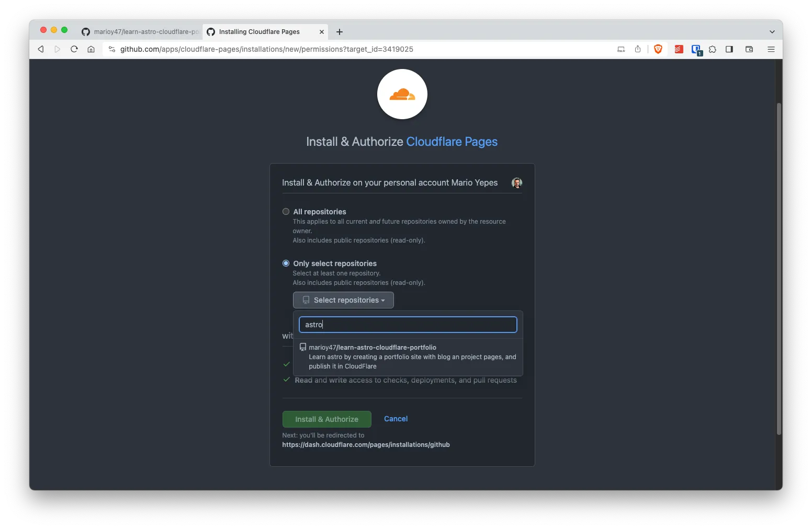Click the Only select repositories label
The height and width of the screenshot is (529, 812).
[x=335, y=263]
